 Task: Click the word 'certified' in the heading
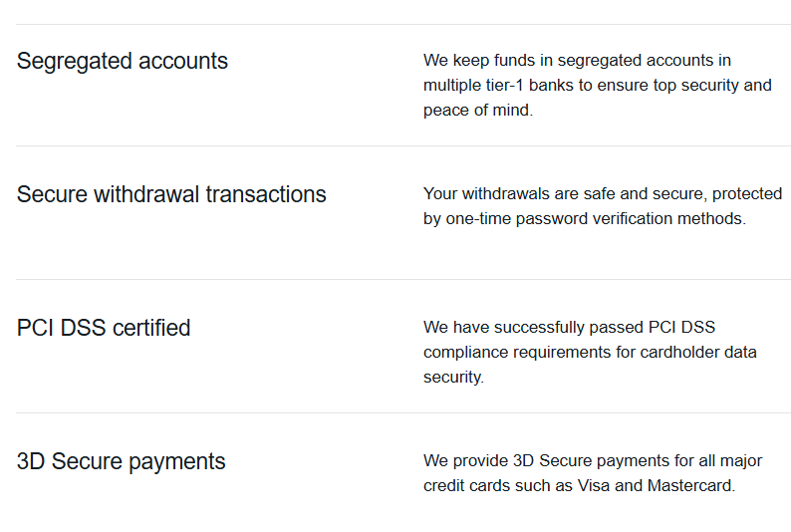[x=151, y=328]
